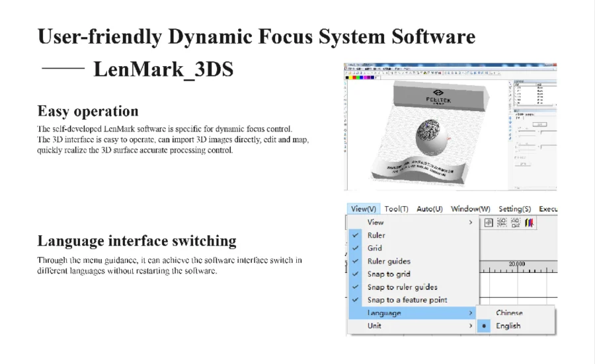Disable Ruler guides in View menu

(412, 261)
